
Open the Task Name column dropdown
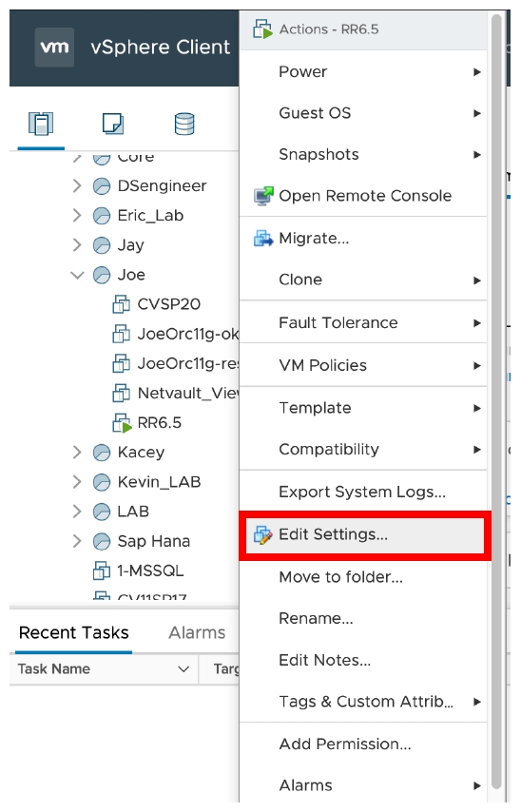[183, 669]
